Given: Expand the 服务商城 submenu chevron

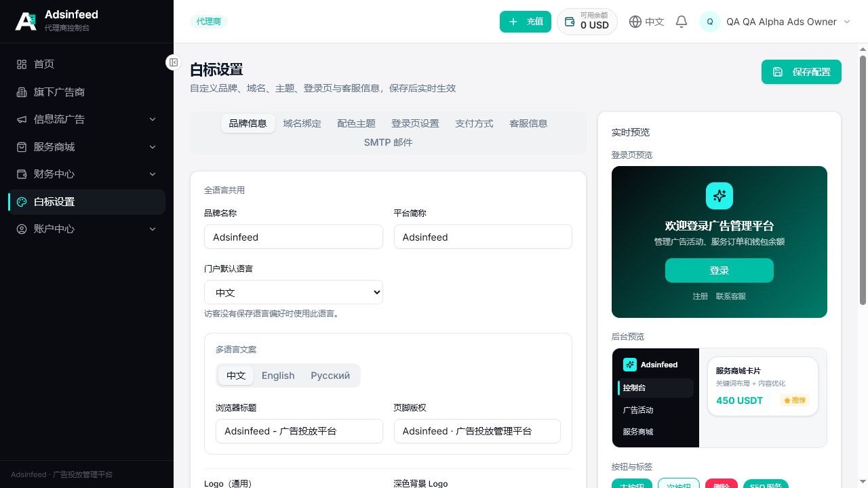Looking at the screenshot, I should (153, 146).
